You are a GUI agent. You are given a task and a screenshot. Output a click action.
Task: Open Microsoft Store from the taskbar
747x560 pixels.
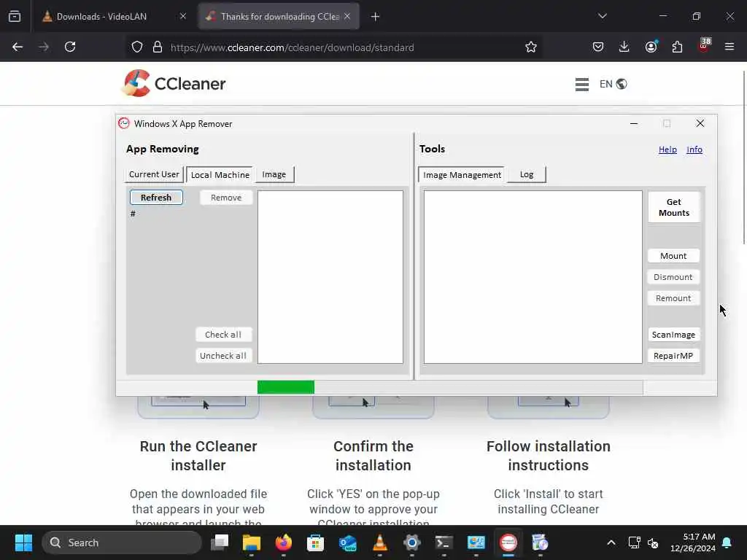point(315,542)
